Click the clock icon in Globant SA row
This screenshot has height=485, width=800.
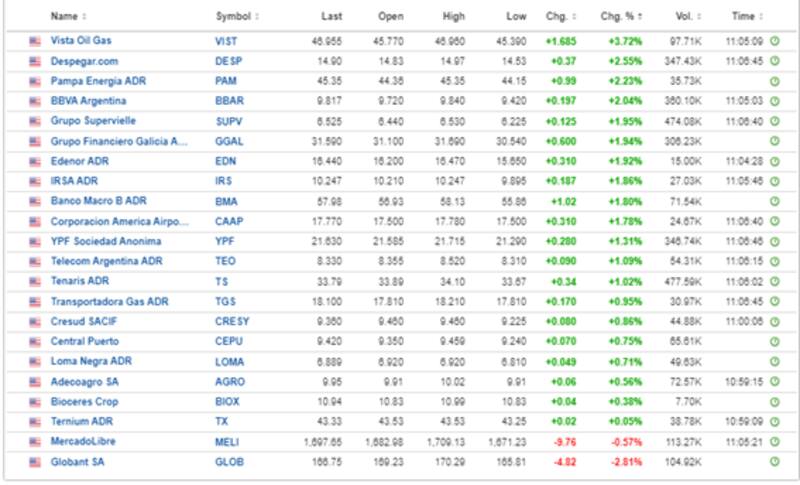(774, 464)
